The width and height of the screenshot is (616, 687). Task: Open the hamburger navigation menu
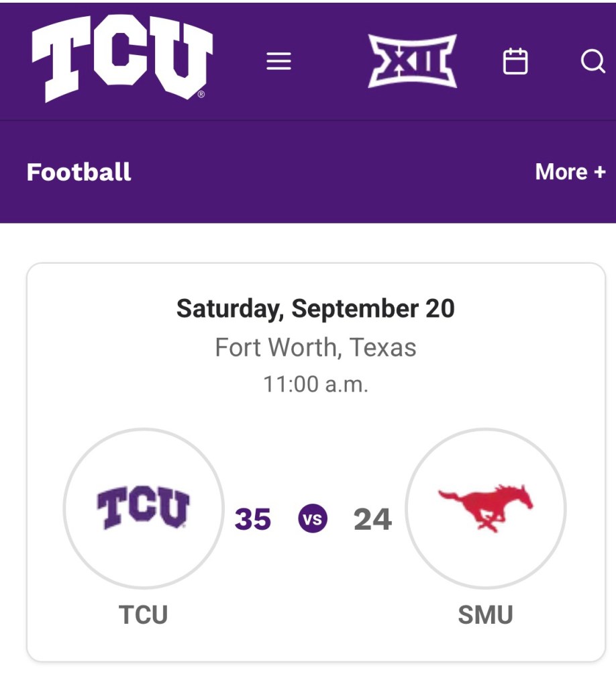[278, 62]
